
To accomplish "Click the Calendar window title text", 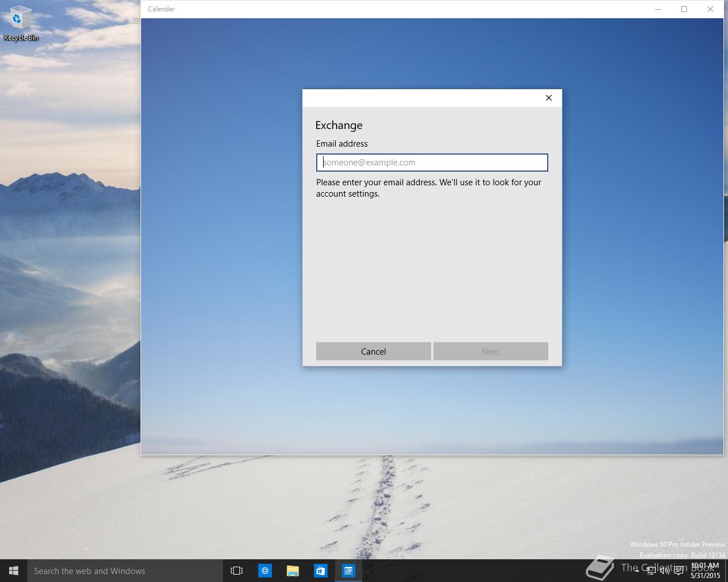I will click(162, 9).
